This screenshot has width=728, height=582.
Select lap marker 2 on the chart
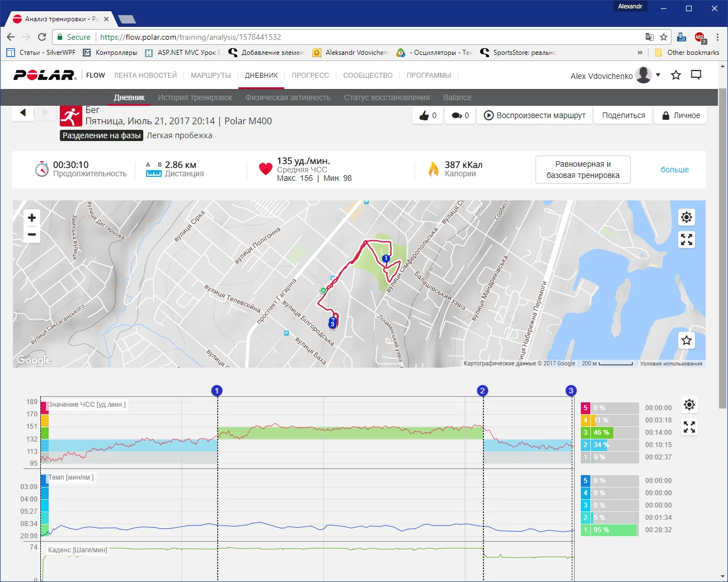pyautogui.click(x=482, y=391)
